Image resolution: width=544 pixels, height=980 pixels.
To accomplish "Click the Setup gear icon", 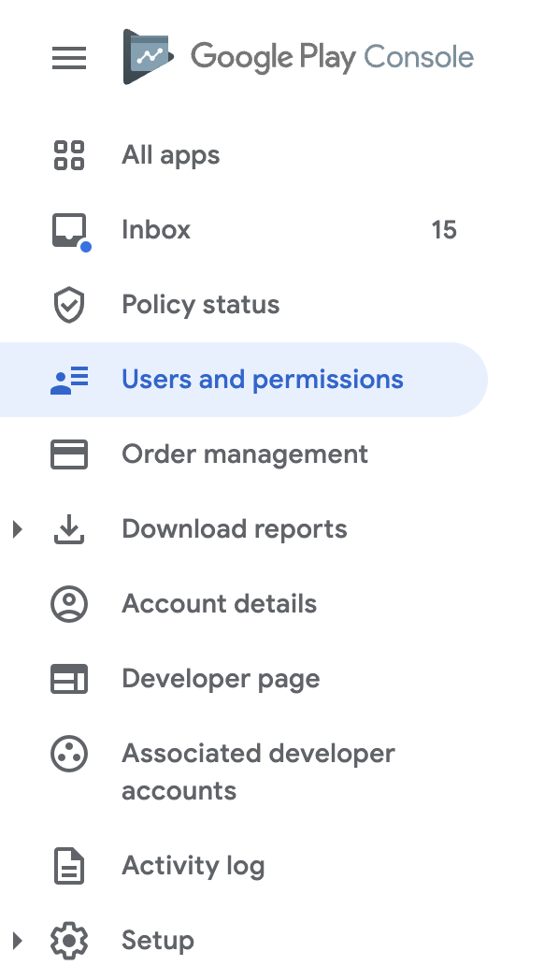I will [69, 941].
